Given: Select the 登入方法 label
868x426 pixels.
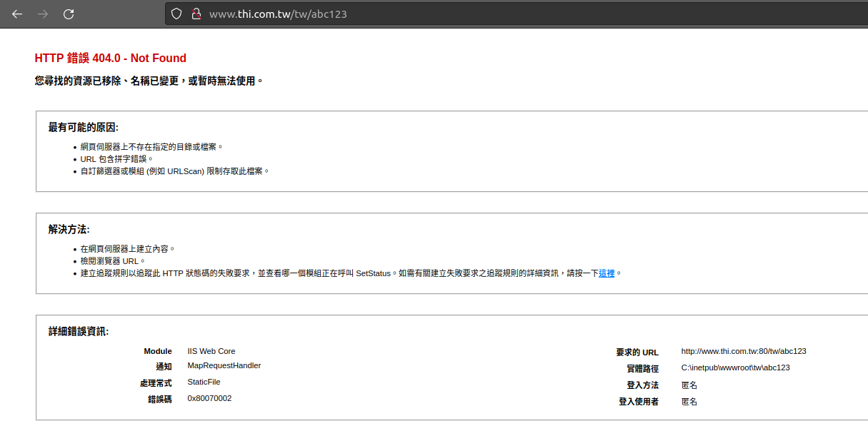Looking at the screenshot, I should 643,385.
